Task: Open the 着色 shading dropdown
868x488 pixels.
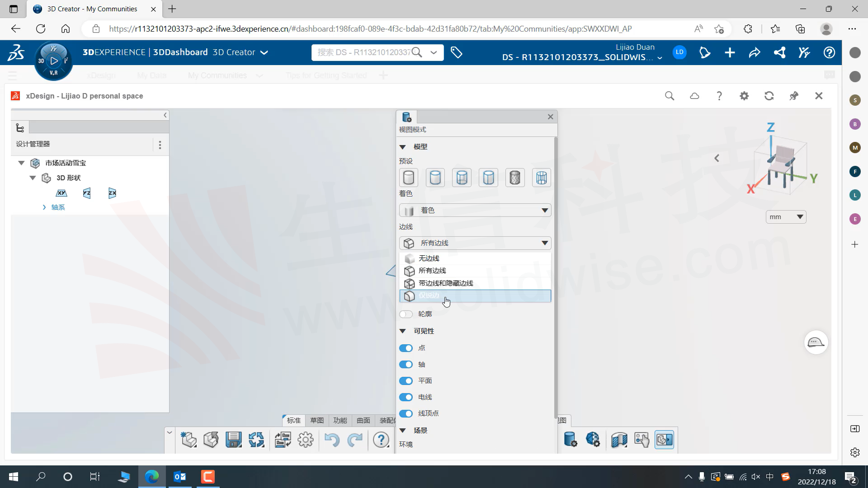Action: click(x=475, y=210)
